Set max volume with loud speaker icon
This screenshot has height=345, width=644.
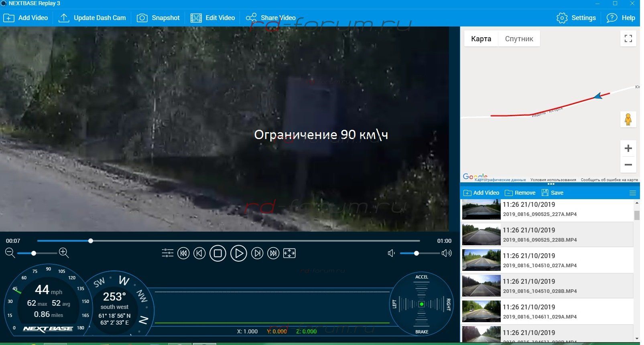coord(447,253)
